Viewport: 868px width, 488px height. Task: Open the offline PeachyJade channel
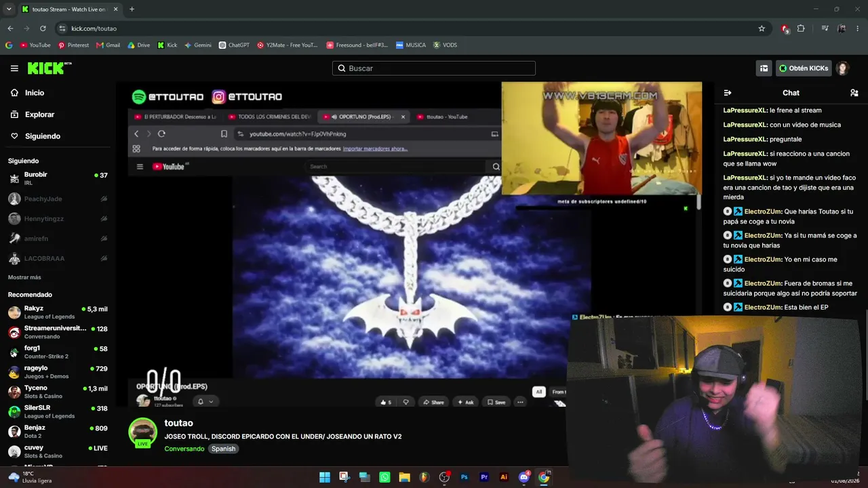(x=58, y=199)
